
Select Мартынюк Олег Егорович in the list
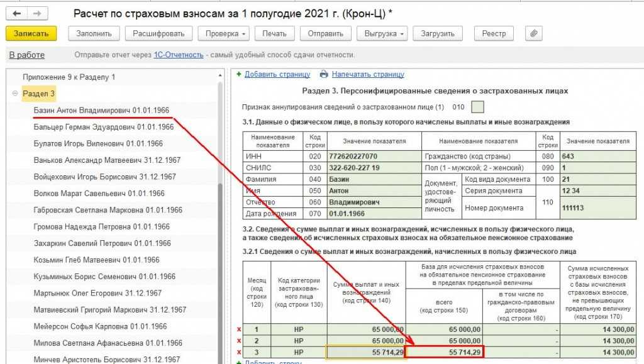pos(97,293)
